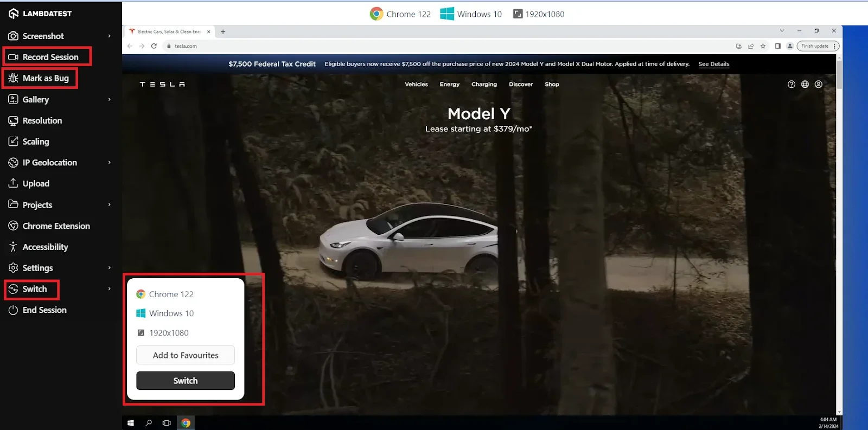This screenshot has height=430, width=868.
Task: Click the Settings gear icon
Action: point(14,268)
